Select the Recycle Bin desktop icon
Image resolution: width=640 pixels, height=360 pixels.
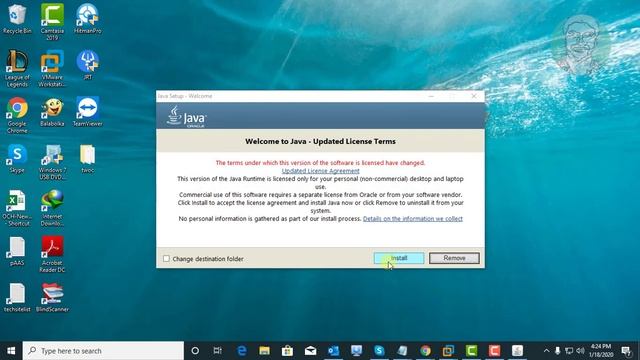point(17,19)
